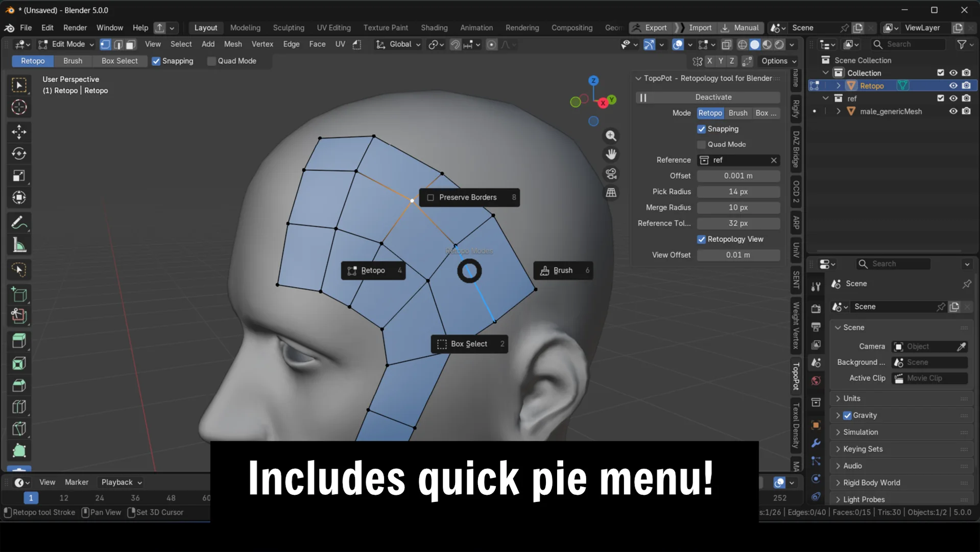Screen dimensions: 980x552
Task: Expand the Keying Sets panel
Action: 863,449
